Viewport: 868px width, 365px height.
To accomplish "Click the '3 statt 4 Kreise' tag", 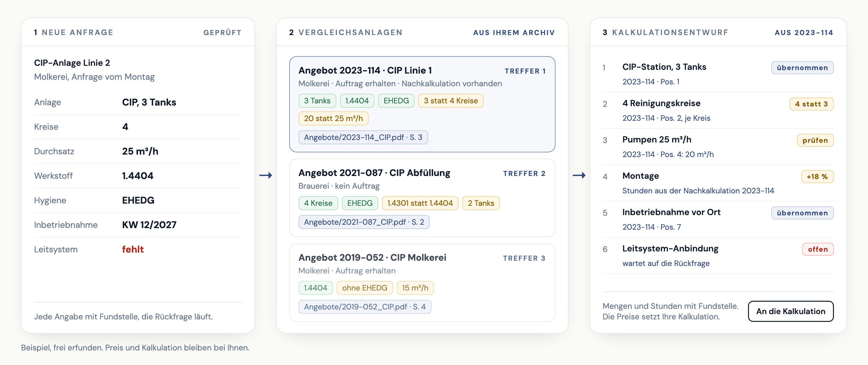I will click(x=450, y=101).
